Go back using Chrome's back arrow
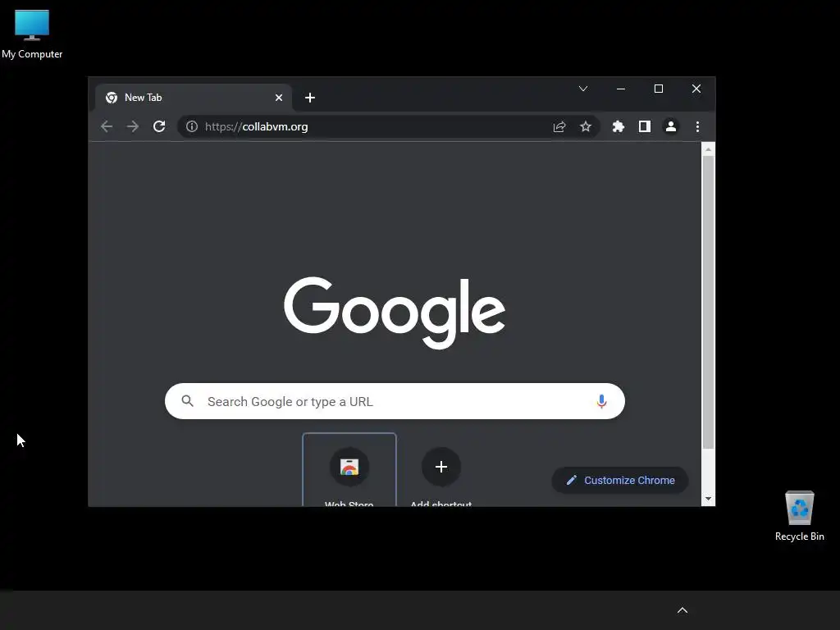 [x=107, y=126]
